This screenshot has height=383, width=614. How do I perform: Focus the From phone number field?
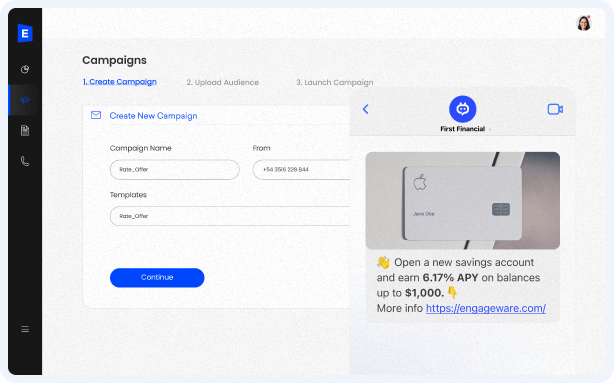[302, 170]
